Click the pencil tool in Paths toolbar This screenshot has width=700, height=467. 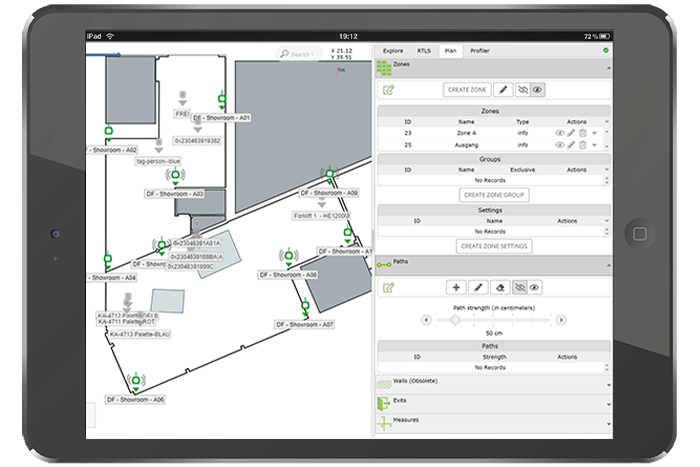tap(478, 287)
